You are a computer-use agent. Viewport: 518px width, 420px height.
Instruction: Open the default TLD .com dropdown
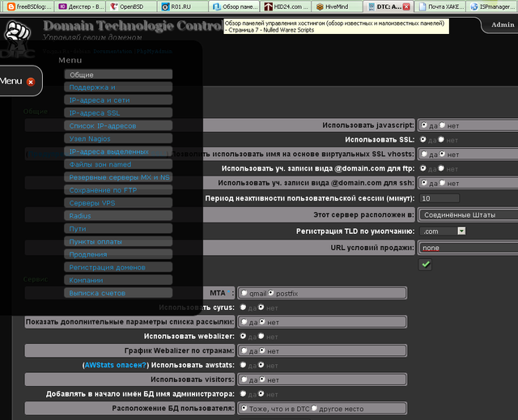(443, 231)
